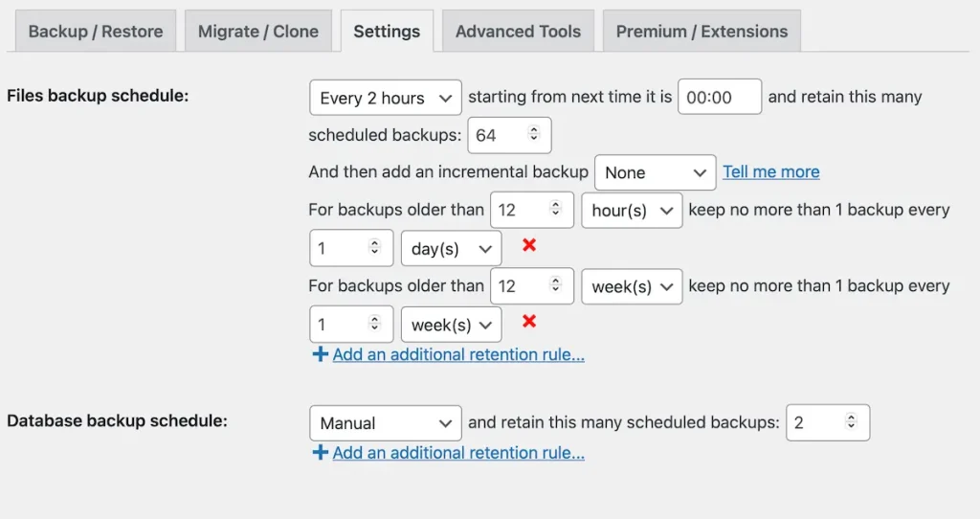Click the stepper arrows on the 64 field
The height and width of the screenshot is (519, 980).
pyautogui.click(x=533, y=133)
